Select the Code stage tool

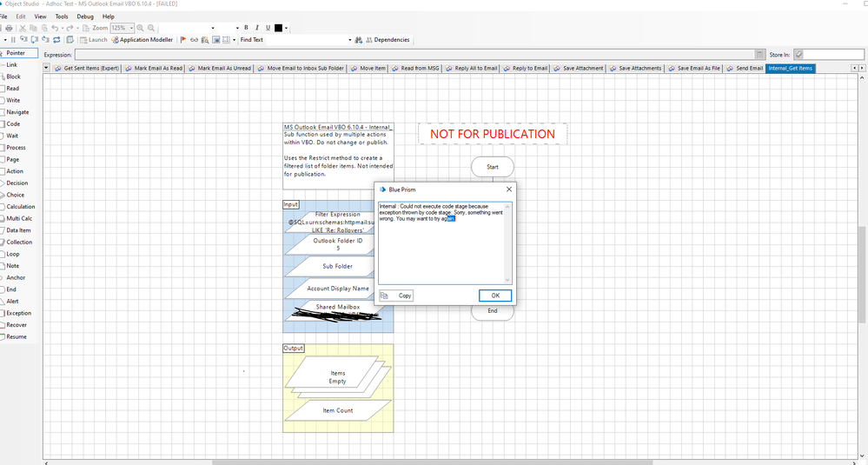pos(13,124)
